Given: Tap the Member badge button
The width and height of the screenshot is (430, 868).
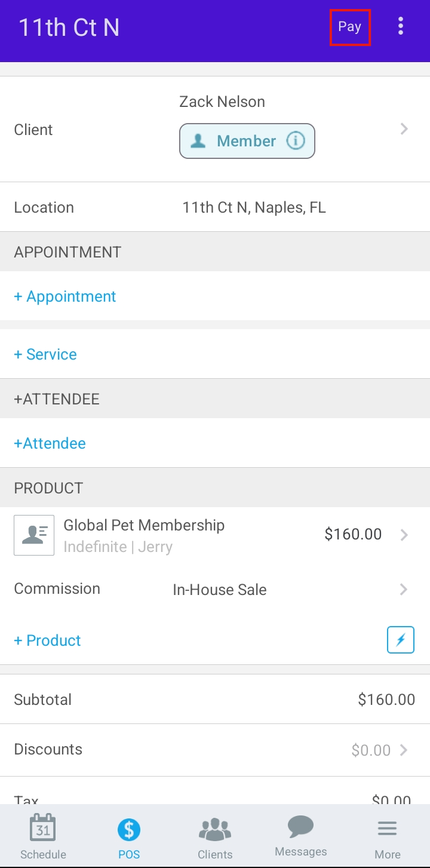Looking at the screenshot, I should point(247,141).
